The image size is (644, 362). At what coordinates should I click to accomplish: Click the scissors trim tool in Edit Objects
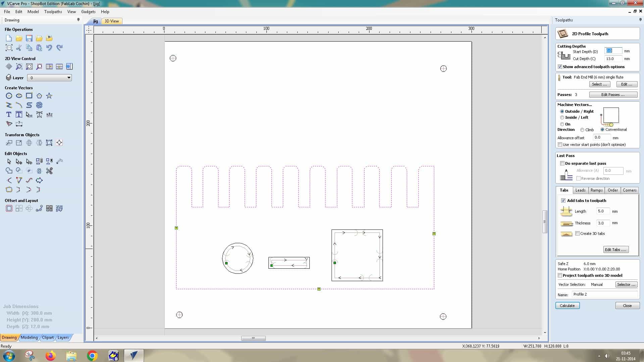[x=49, y=171]
